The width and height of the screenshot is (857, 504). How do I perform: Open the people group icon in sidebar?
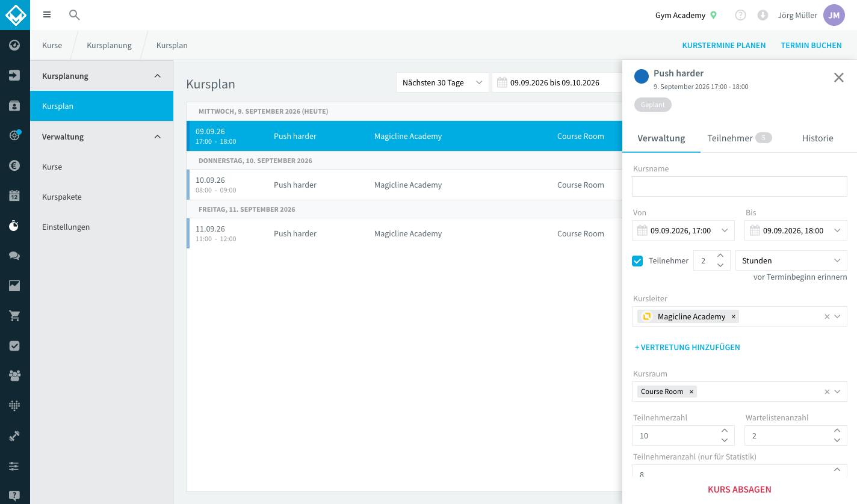coord(15,376)
